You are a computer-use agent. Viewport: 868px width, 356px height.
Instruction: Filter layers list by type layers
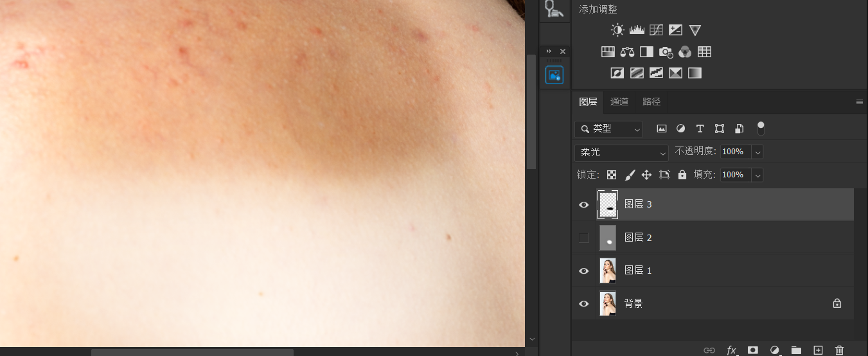click(x=700, y=129)
